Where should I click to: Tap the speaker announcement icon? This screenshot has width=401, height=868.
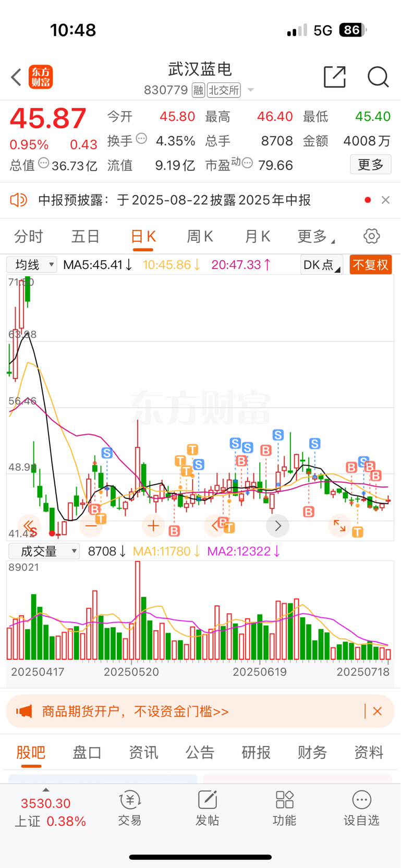tap(19, 200)
